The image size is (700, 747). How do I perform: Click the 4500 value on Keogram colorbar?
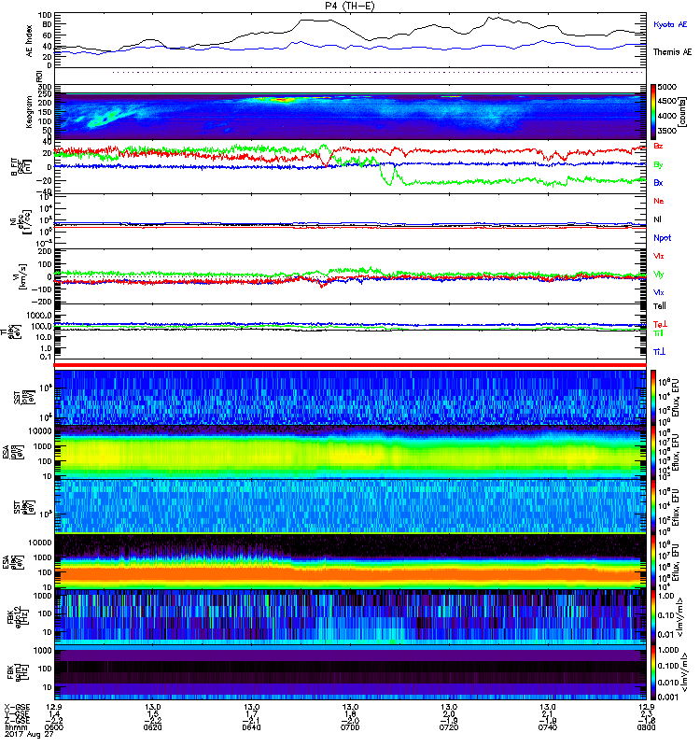tap(667, 101)
